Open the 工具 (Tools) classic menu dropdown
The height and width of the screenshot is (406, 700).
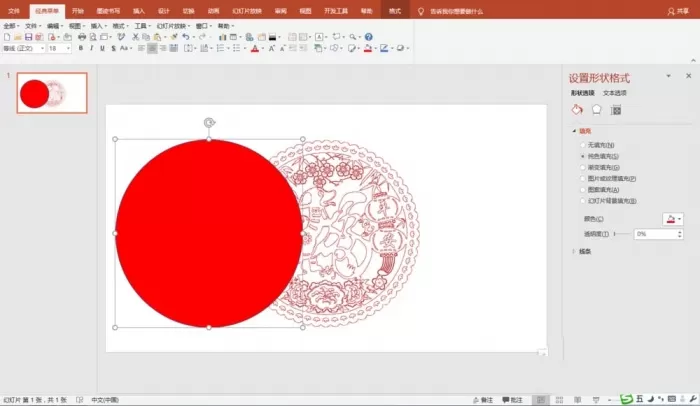pos(142,26)
